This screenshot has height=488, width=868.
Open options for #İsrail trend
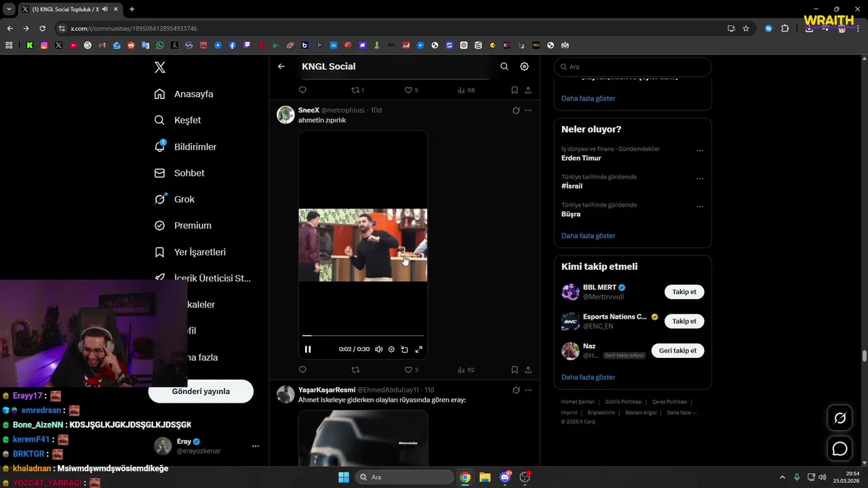700,179
